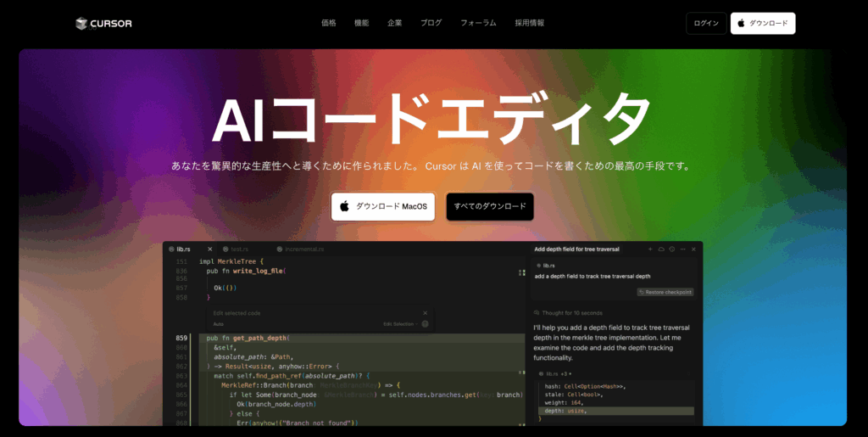The height and width of the screenshot is (437, 868).
Task: Click the weight: i64 code line
Action: pyautogui.click(x=564, y=403)
